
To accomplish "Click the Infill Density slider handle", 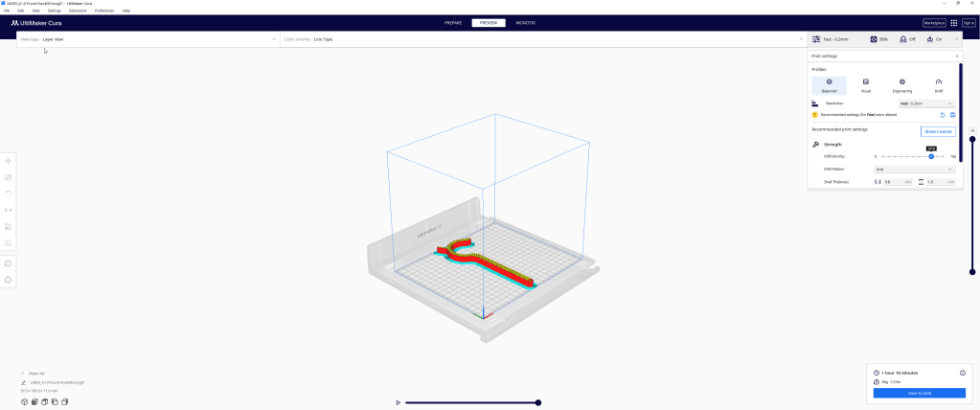I will tap(931, 156).
